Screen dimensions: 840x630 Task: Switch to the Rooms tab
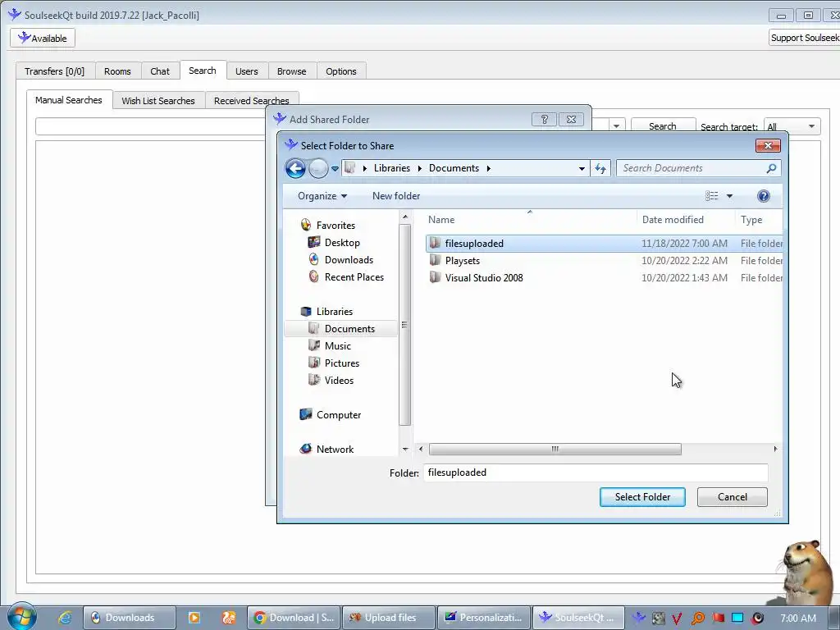117,71
